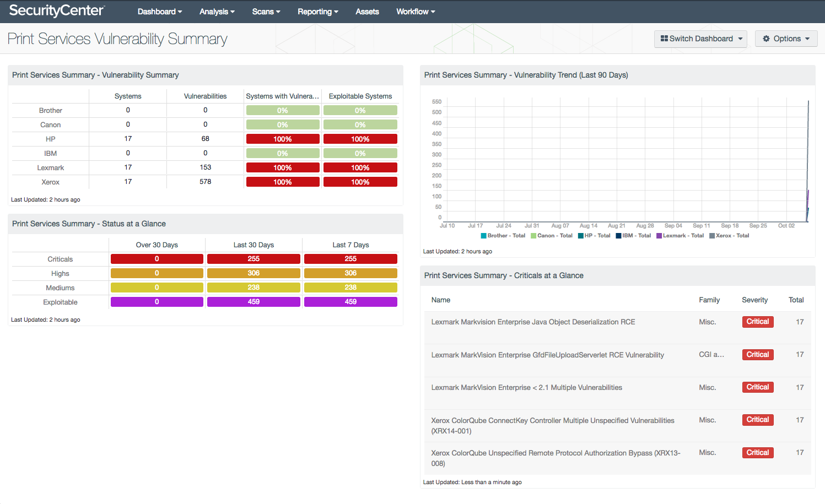Click Mediums Last 7 Days cell 238

(x=351, y=288)
